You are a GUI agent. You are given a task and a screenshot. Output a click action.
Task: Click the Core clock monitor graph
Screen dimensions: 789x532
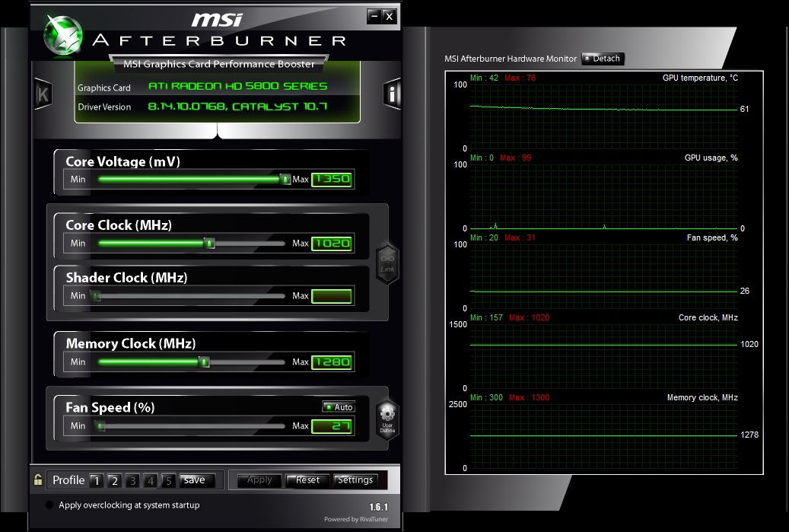(x=604, y=356)
